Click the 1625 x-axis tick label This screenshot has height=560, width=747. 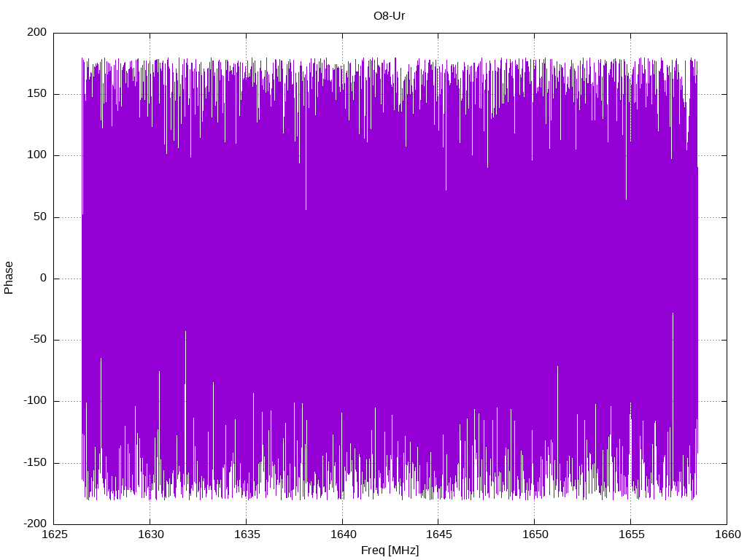tap(54, 534)
